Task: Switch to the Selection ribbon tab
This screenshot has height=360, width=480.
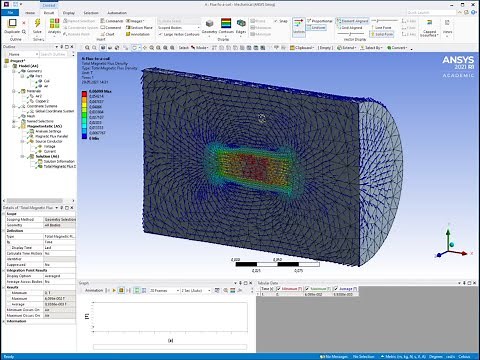Action: point(91,13)
